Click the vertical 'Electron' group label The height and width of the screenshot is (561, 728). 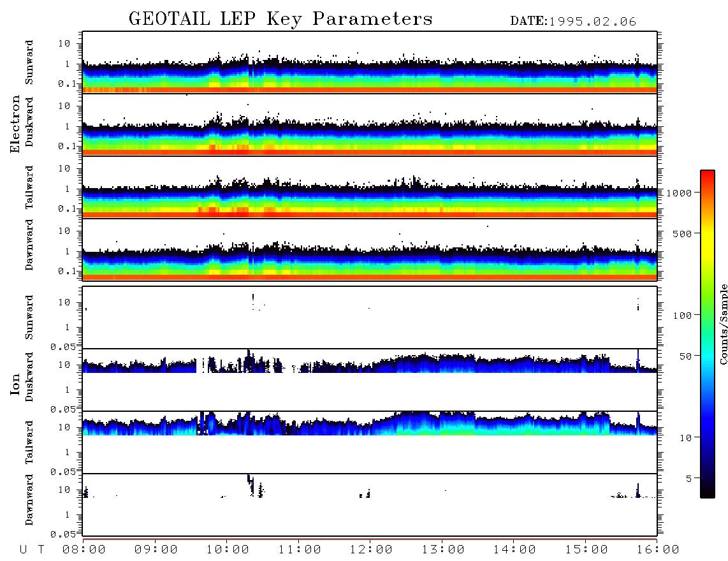pos(15,124)
